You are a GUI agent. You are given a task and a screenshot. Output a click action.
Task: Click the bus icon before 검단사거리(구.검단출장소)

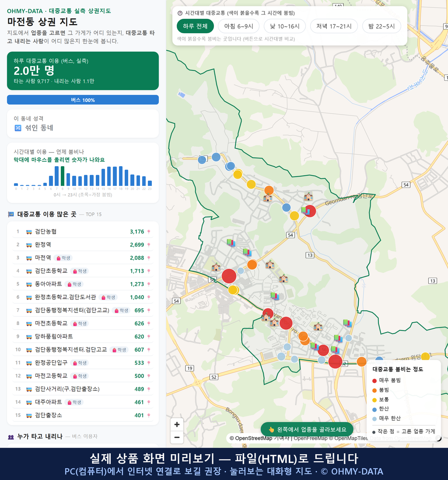29,390
